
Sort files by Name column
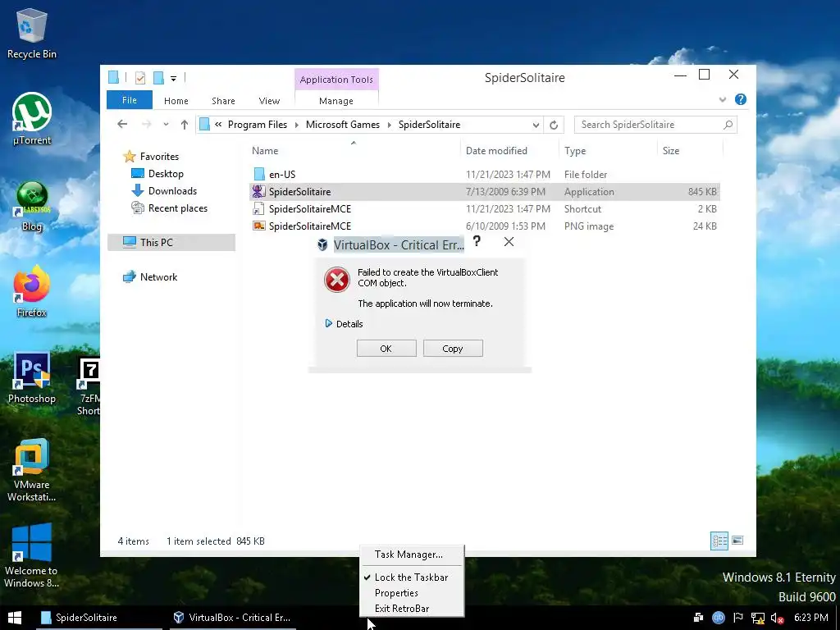tap(354, 151)
